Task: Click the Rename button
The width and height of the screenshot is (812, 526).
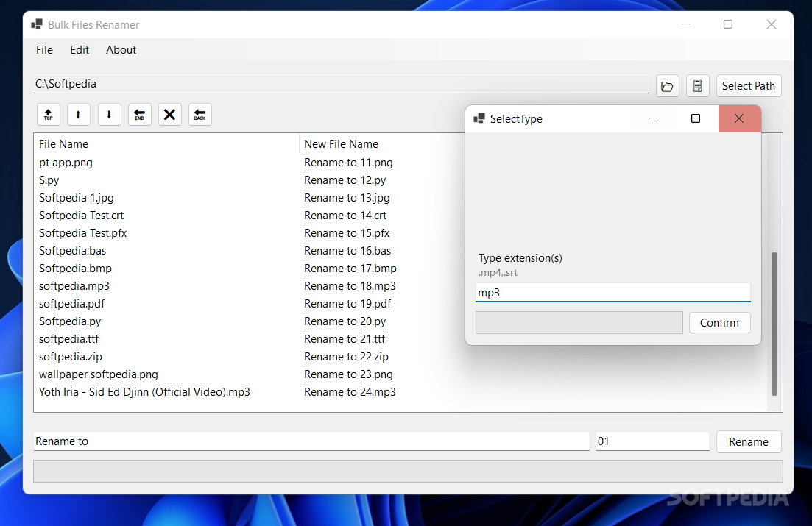Action: [748, 441]
